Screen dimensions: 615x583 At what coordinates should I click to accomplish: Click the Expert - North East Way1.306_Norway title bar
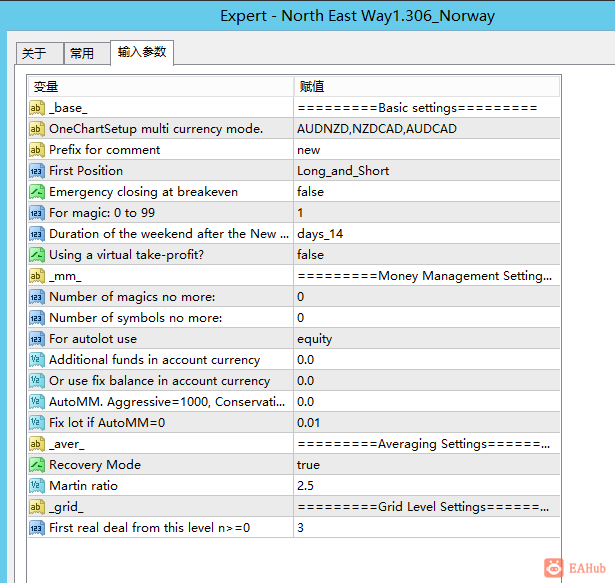click(357, 16)
